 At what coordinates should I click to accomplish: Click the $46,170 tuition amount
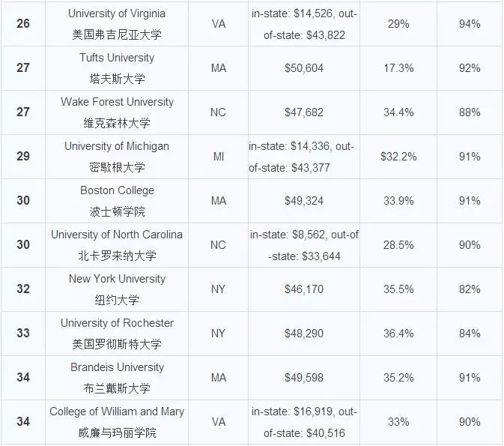coord(304,289)
